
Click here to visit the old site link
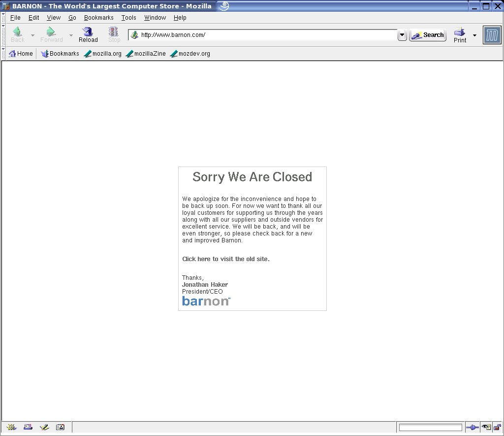tap(225, 259)
